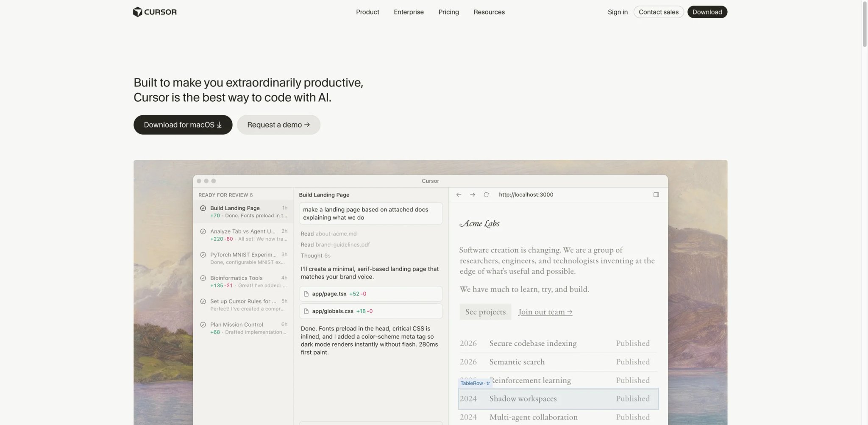The height and width of the screenshot is (425, 868).
Task: Click the reload icon beside localhost URL
Action: click(487, 195)
